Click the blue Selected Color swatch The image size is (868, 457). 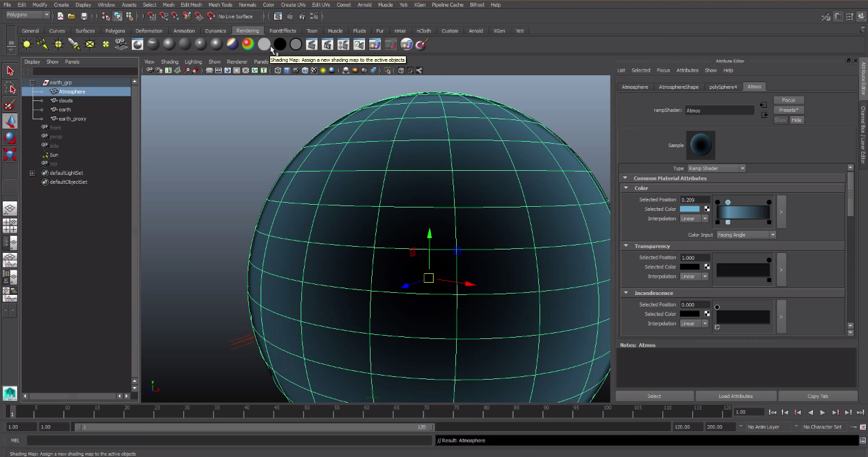coord(689,209)
